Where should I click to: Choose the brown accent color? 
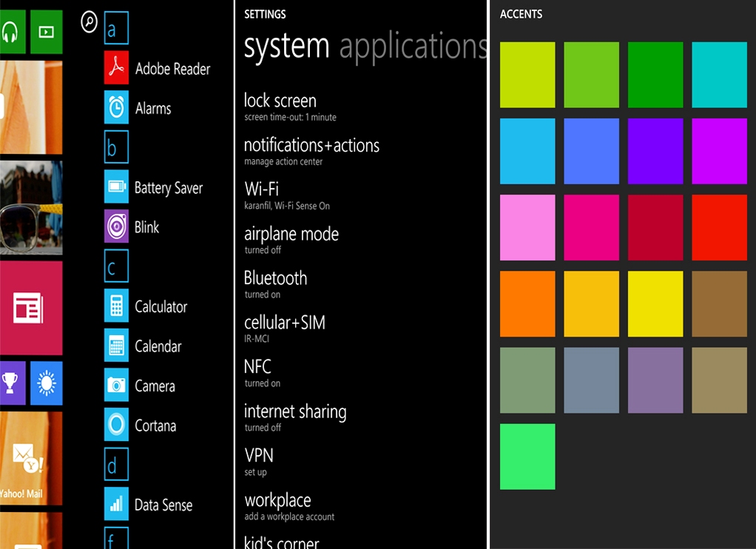pos(719,303)
